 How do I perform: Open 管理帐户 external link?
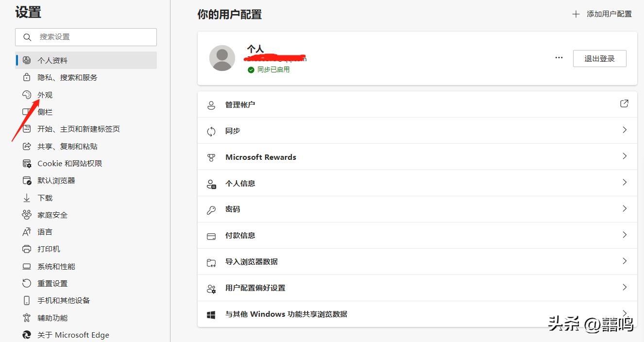625,103
